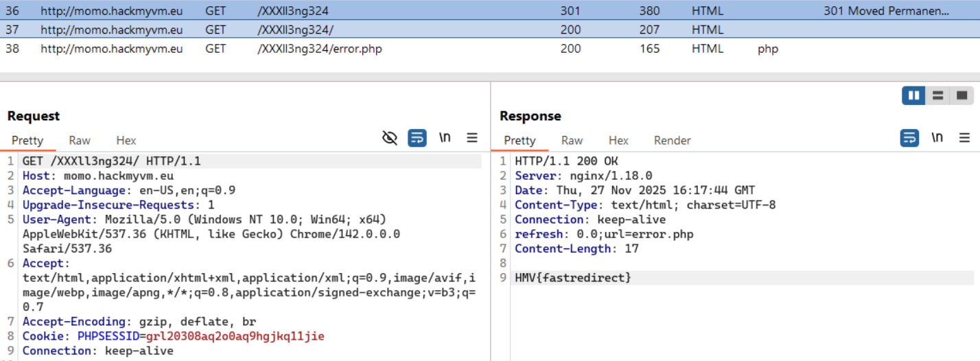Open the Response panel options menu
Viewport: 980px width, 361px height.
click(x=964, y=138)
